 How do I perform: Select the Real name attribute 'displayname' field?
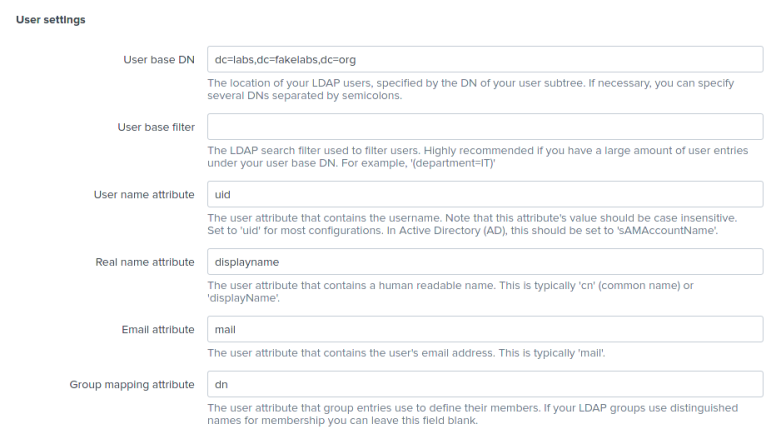484,262
